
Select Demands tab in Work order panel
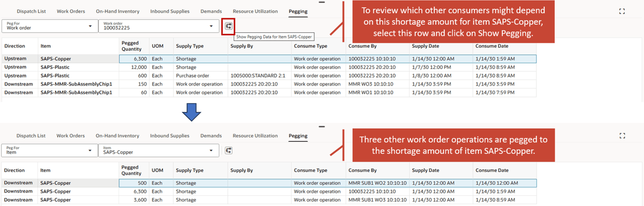tap(211, 11)
